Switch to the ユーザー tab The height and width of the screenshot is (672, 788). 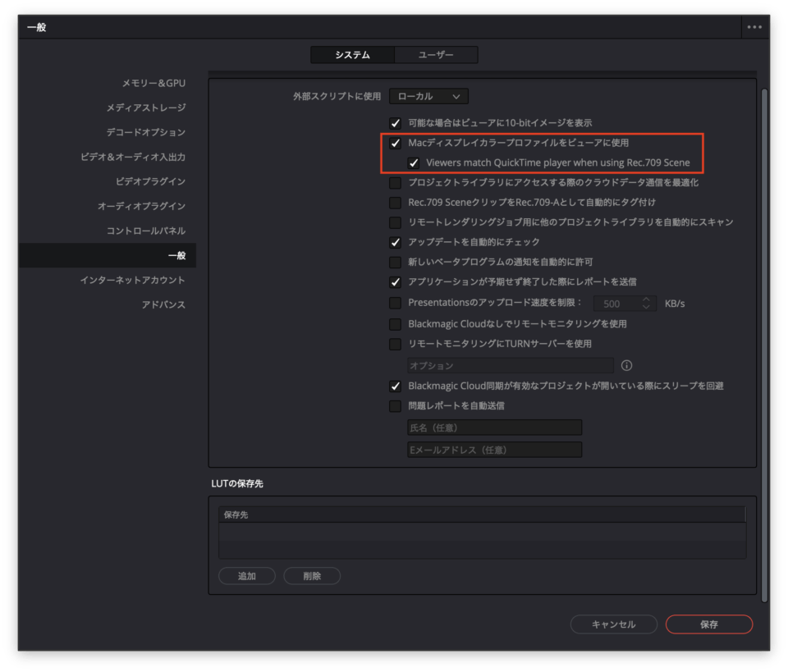[436, 55]
